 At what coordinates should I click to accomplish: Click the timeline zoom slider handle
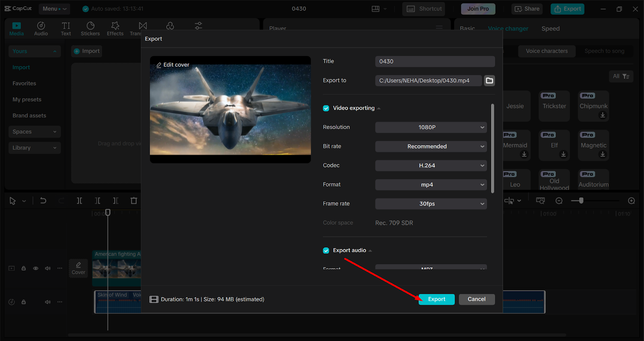pyautogui.click(x=581, y=200)
